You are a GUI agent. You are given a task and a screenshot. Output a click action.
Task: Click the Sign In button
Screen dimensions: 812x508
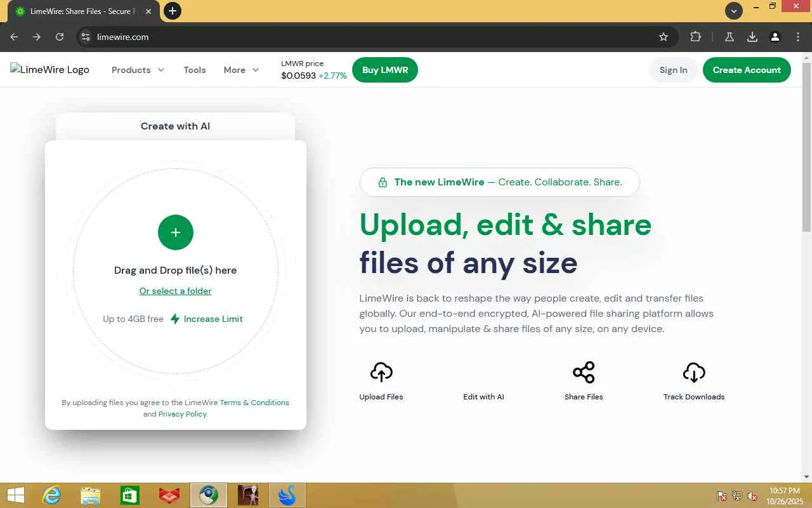pyautogui.click(x=673, y=70)
